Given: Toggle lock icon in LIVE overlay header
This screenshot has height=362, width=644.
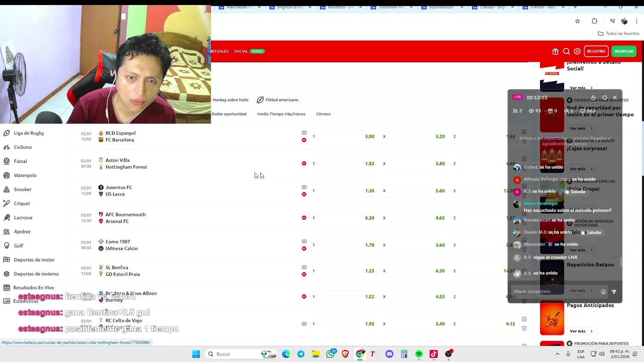Looking at the screenshot, I should pos(593,98).
